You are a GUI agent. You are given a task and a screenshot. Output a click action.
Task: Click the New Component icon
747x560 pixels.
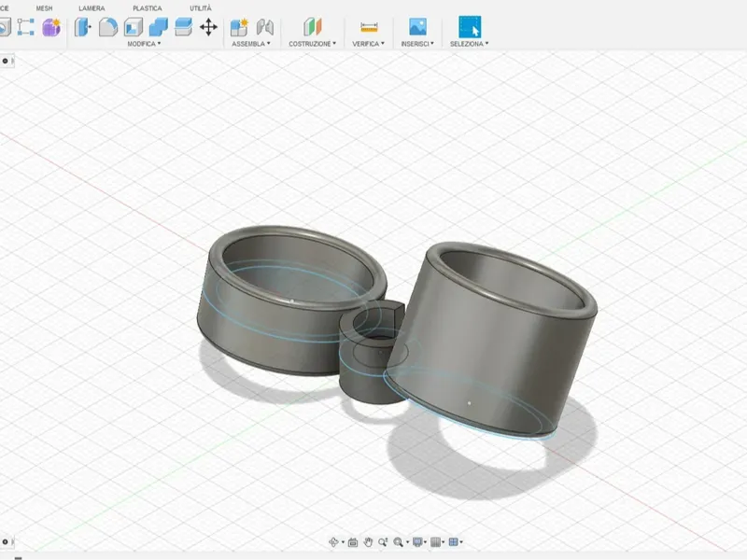(239, 27)
